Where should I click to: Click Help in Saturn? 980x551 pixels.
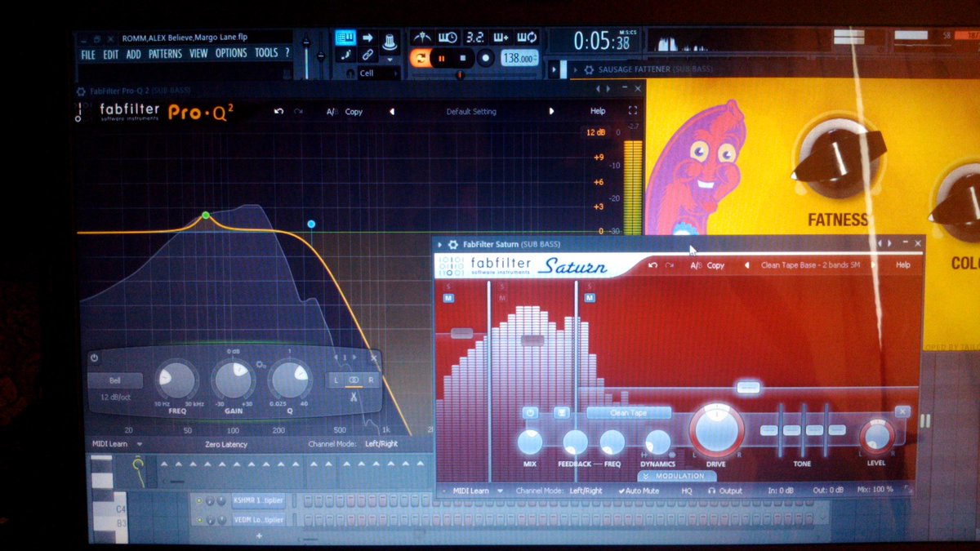pos(902,264)
